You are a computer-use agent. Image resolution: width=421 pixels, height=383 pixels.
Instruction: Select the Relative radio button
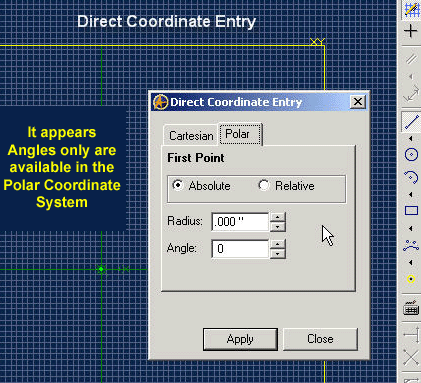263,185
